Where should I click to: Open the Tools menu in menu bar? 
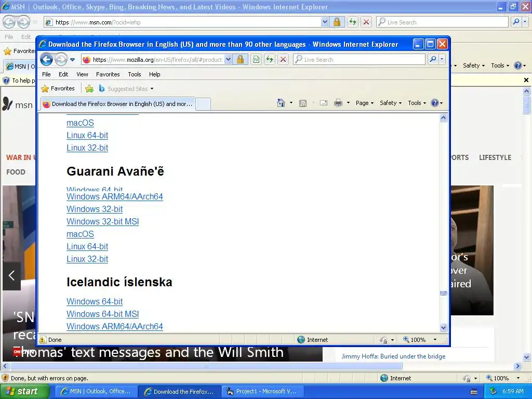(135, 74)
